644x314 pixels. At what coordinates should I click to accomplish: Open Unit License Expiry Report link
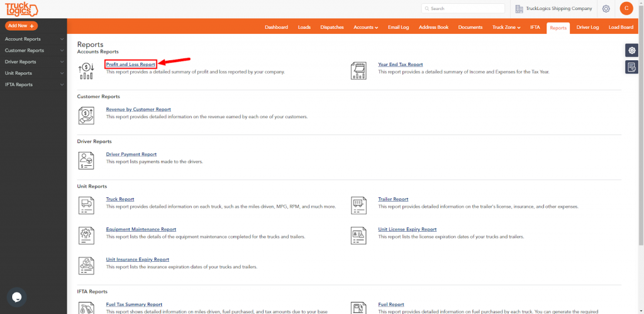click(408, 229)
